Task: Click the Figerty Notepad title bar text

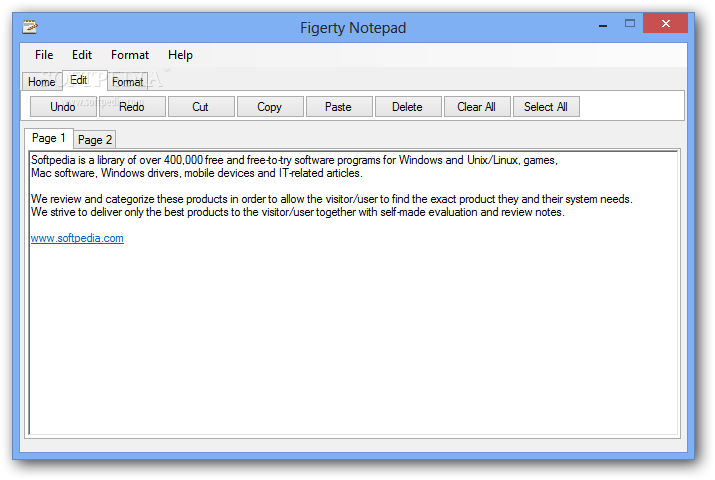Action: (x=353, y=28)
